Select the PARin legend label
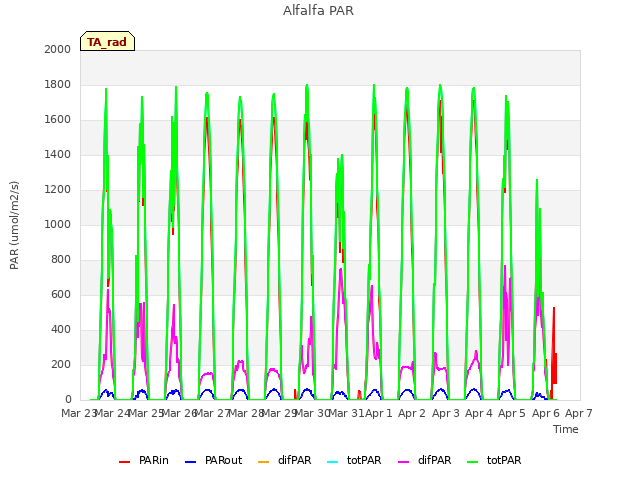 click(x=153, y=460)
